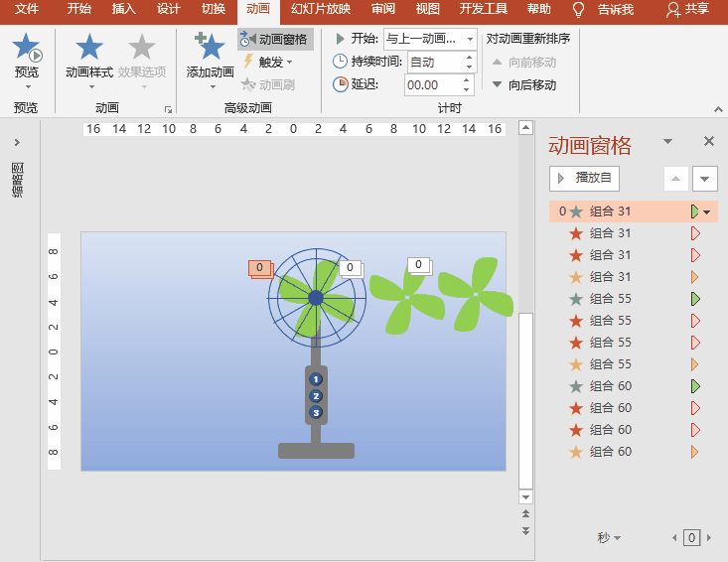Click the fan base on the slide
The width and height of the screenshot is (728, 562).
(x=316, y=451)
